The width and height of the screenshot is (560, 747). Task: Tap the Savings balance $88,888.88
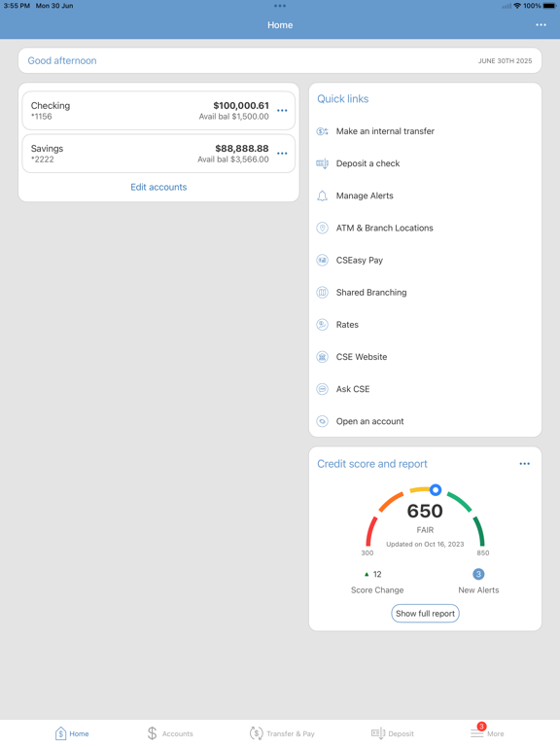pyautogui.click(x=242, y=148)
